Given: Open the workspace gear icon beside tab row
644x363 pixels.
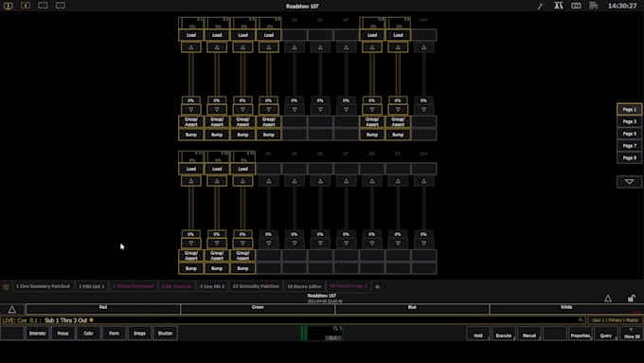Looking at the screenshot, I should [6, 286].
